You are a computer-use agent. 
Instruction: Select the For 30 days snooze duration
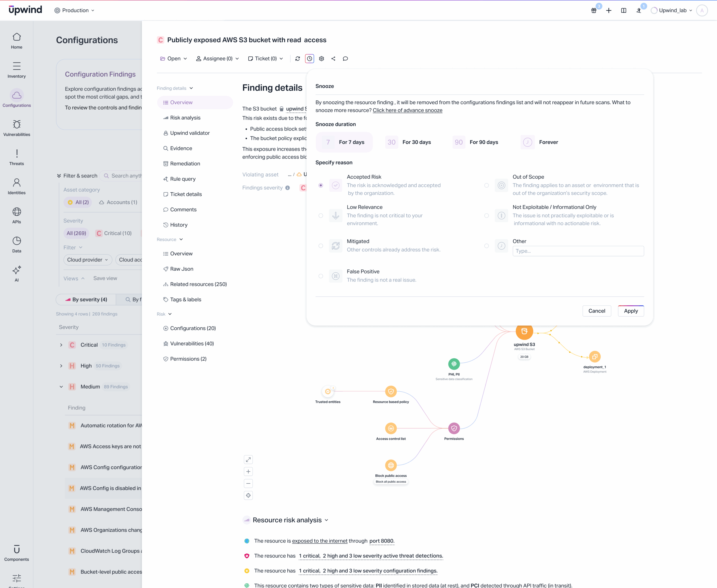[408, 142]
